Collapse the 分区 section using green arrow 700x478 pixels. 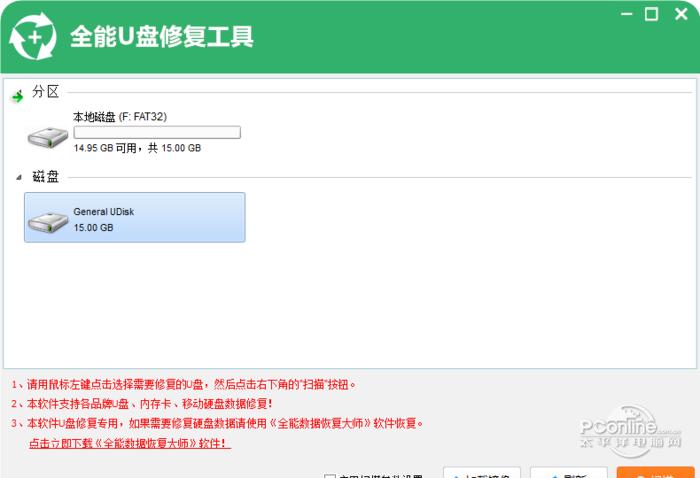[17, 96]
